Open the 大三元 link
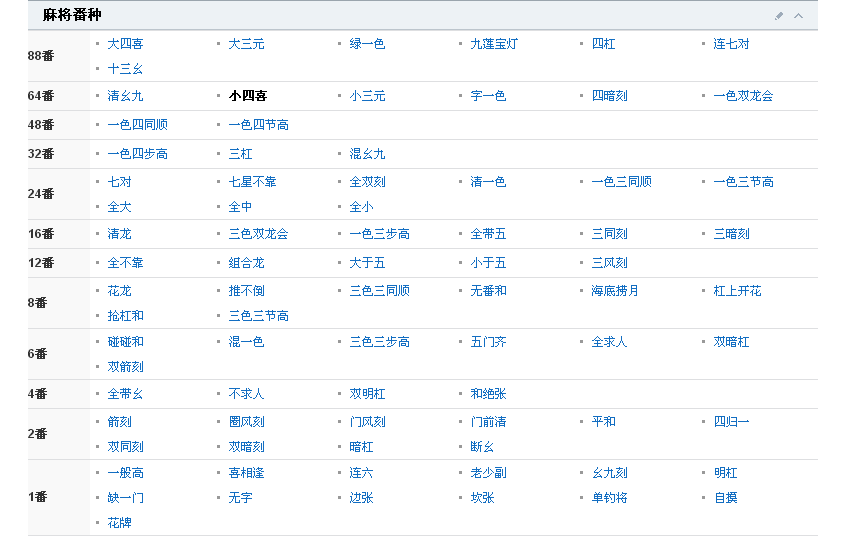The image size is (847, 536). coord(246,44)
